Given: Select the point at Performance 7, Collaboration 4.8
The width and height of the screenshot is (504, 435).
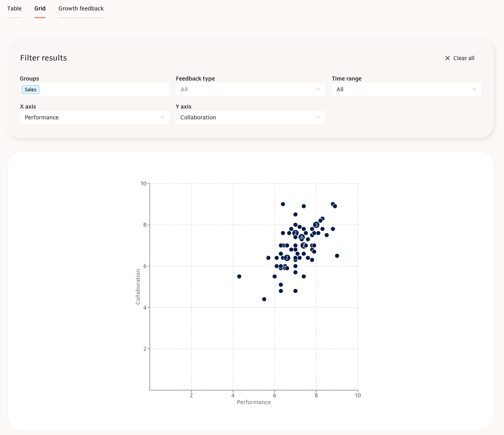Looking at the screenshot, I should coord(295,291).
